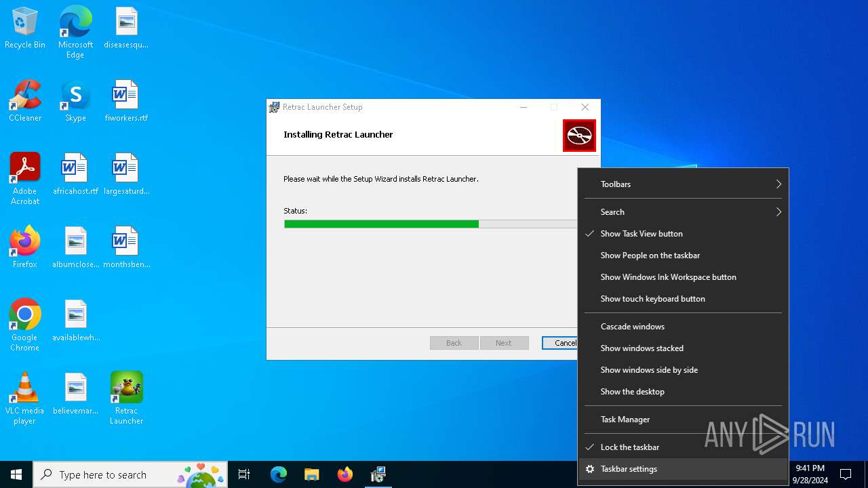This screenshot has height=488, width=868.
Task: Select believemar... image file
Action: pos(75,394)
